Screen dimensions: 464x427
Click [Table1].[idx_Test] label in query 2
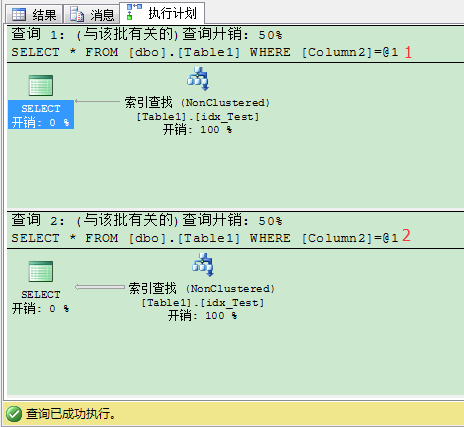[x=203, y=303]
